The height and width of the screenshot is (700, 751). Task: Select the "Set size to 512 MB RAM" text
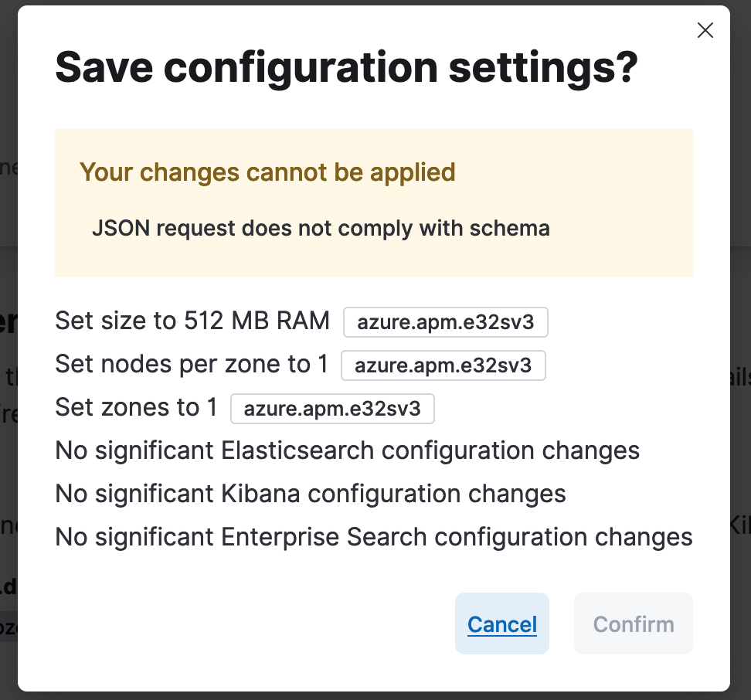[x=192, y=321]
